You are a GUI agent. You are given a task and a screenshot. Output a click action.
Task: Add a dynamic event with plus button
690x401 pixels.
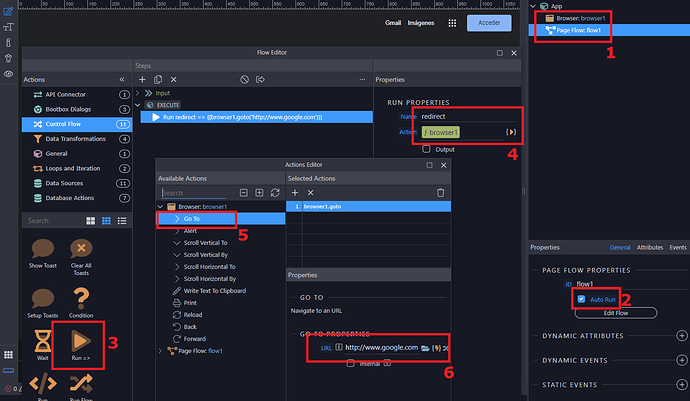682,361
